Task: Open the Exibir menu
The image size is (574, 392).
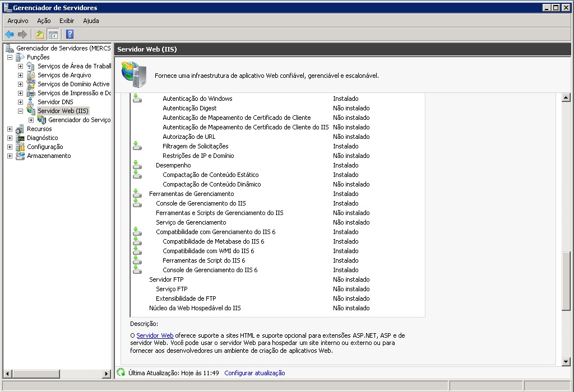Action: (67, 21)
